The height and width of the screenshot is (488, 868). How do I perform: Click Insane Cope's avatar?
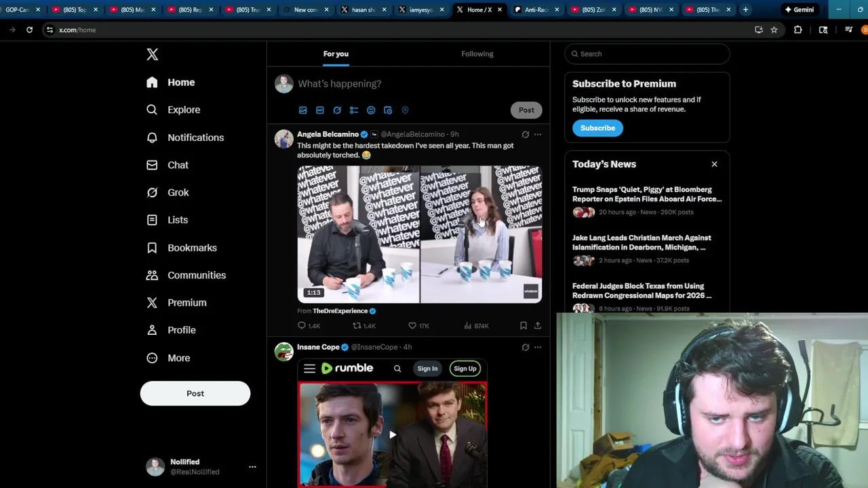point(283,352)
